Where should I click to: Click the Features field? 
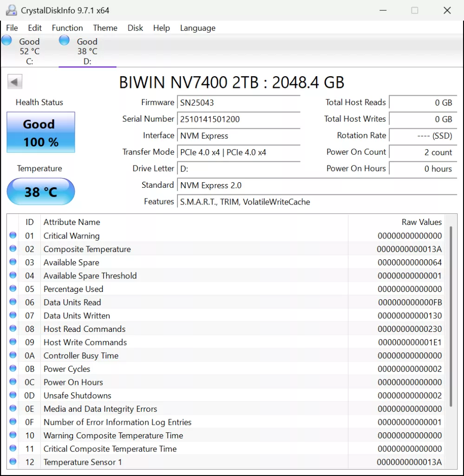317,202
